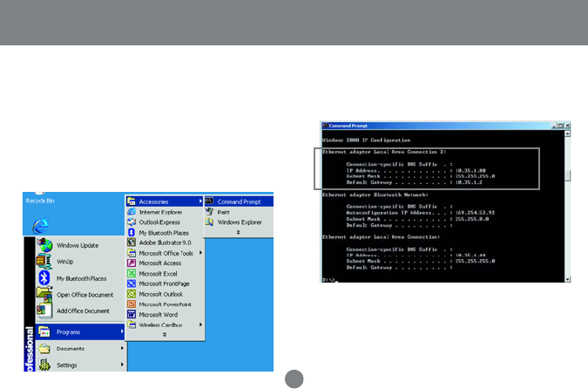The image size is (588, 389).
Task: Click the Documents folder icon in Start menu
Action: click(x=44, y=349)
